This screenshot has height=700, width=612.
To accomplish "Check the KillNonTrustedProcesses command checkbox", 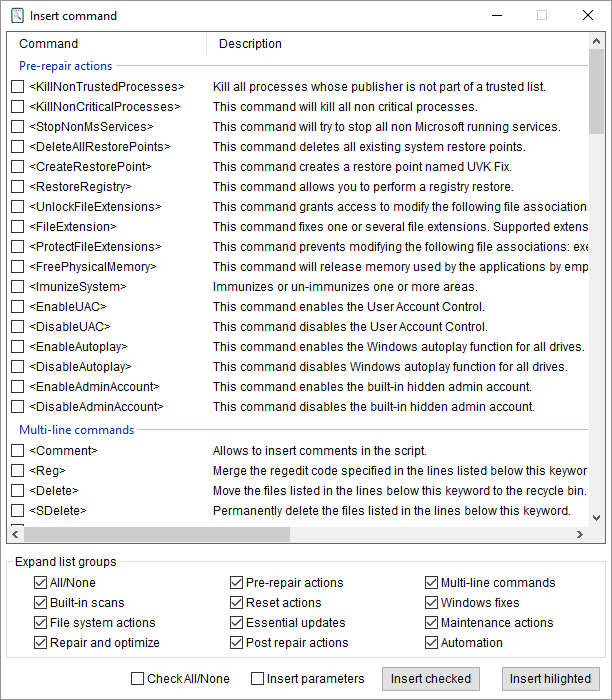I will (18, 87).
